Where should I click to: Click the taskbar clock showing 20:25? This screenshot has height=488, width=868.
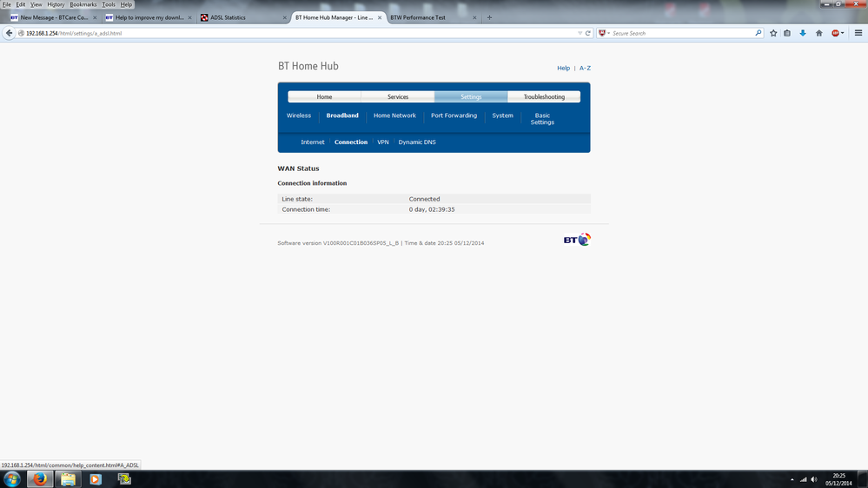click(x=838, y=479)
